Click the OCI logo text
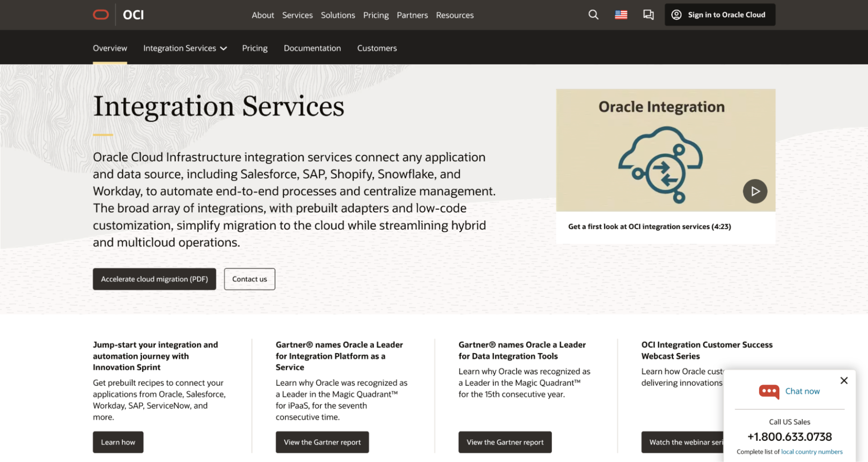 [133, 14]
